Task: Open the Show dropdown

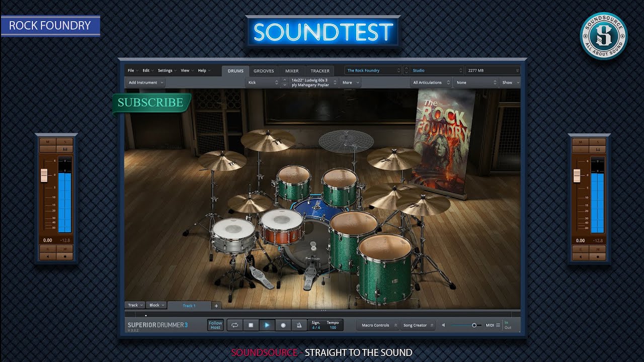Action: pyautogui.click(x=510, y=82)
